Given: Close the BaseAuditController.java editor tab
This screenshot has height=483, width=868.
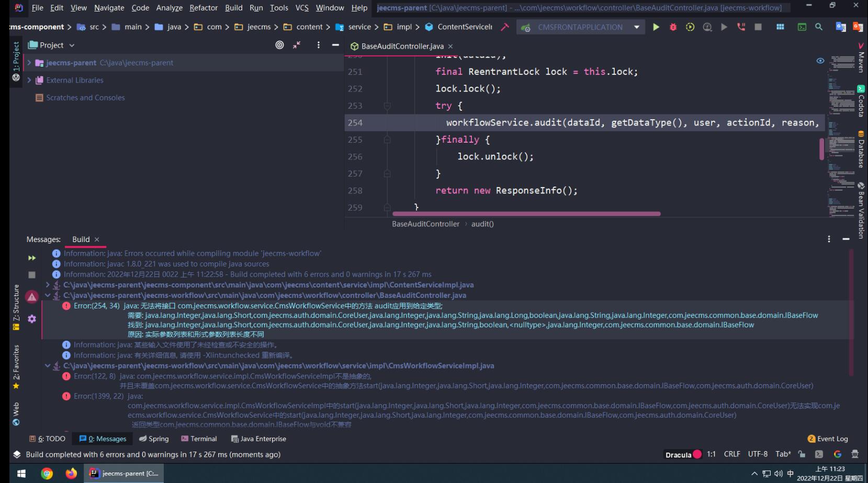Looking at the screenshot, I should click(x=450, y=47).
